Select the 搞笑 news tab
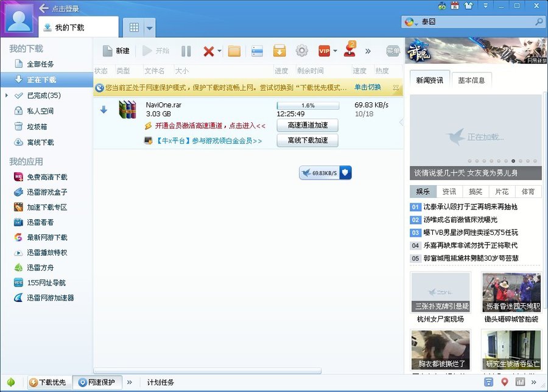The height and width of the screenshot is (392, 548). click(x=476, y=192)
